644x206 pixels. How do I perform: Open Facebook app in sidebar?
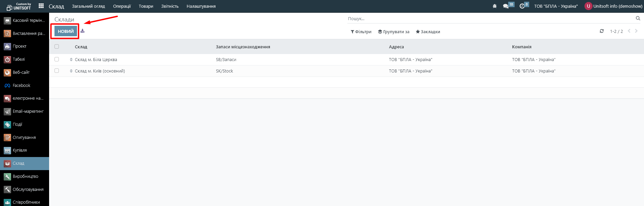(21, 86)
